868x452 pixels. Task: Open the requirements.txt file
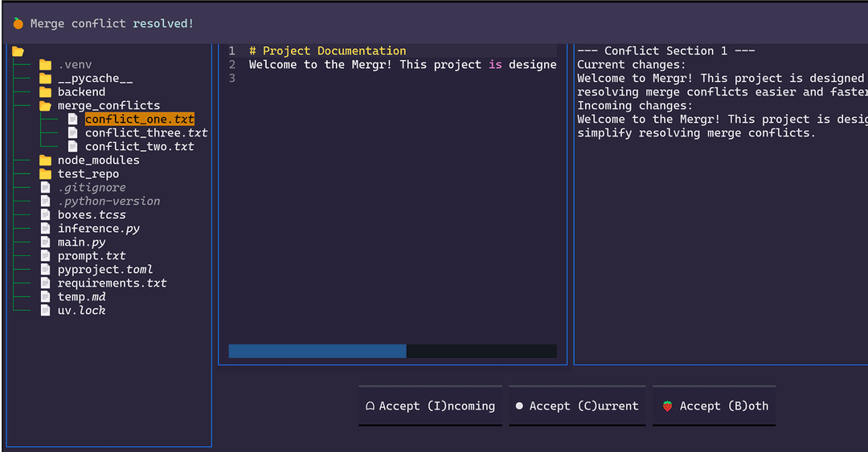click(x=112, y=283)
